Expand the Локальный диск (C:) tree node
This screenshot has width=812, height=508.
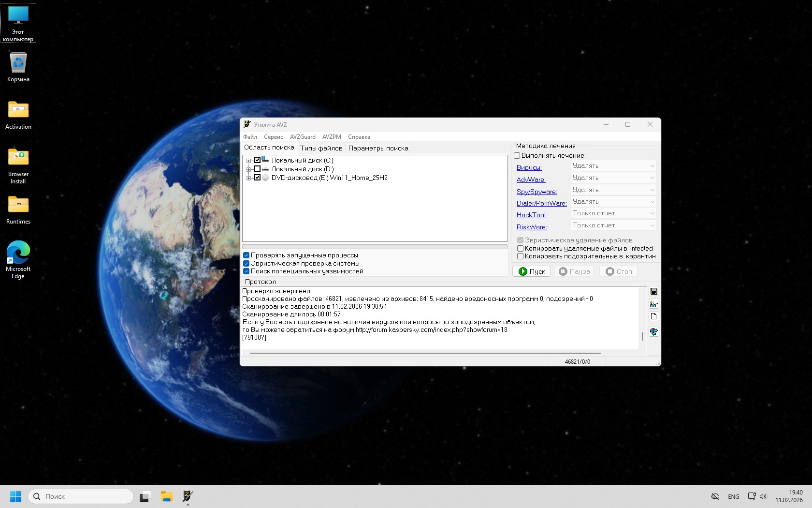coord(248,161)
